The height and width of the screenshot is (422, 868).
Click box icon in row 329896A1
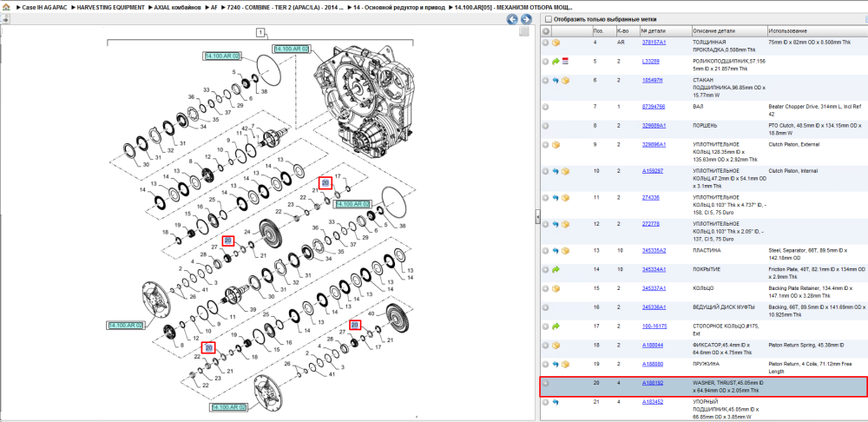pos(556,144)
